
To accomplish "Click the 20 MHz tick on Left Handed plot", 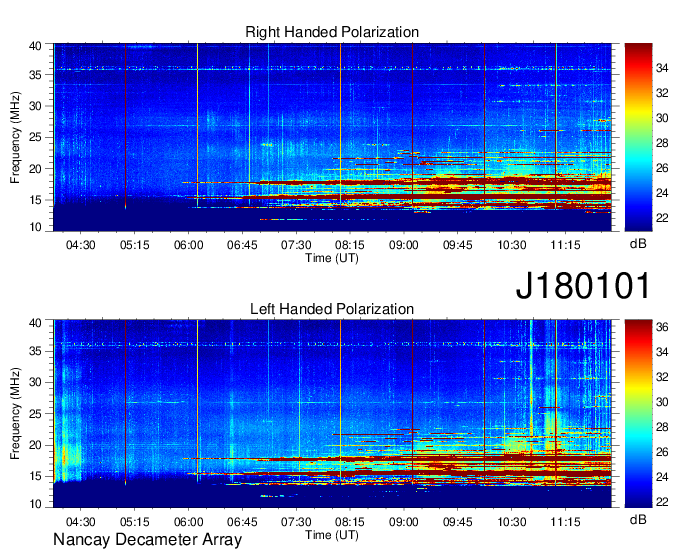I will [36, 445].
